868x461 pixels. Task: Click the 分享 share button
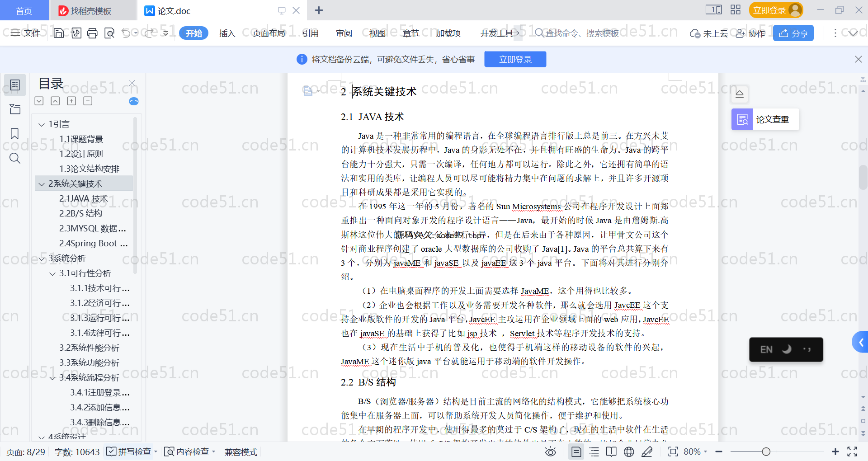point(793,33)
